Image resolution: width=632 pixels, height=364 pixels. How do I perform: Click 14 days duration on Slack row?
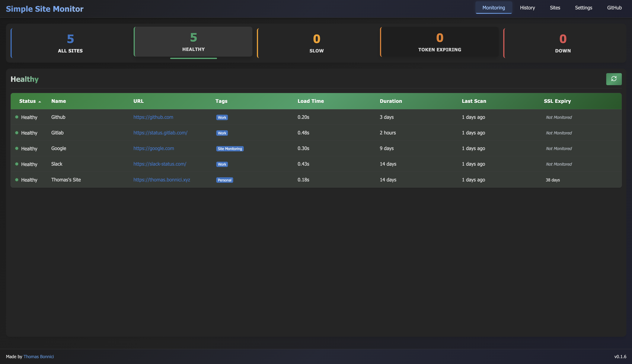click(388, 164)
